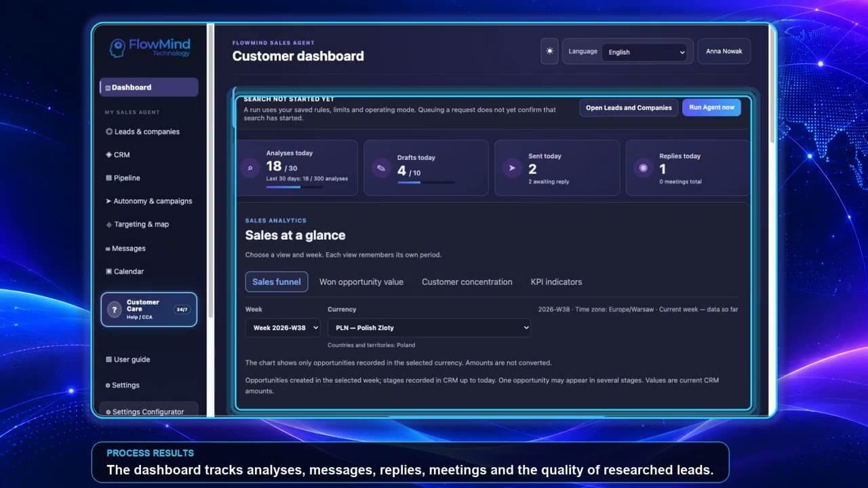
Task: Click the Targeting & map diamond icon
Action: point(108,224)
